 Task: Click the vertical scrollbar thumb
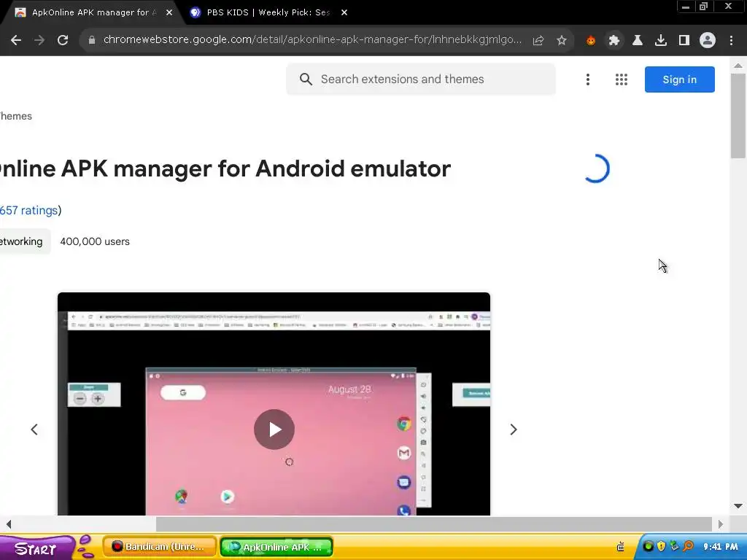point(738,114)
